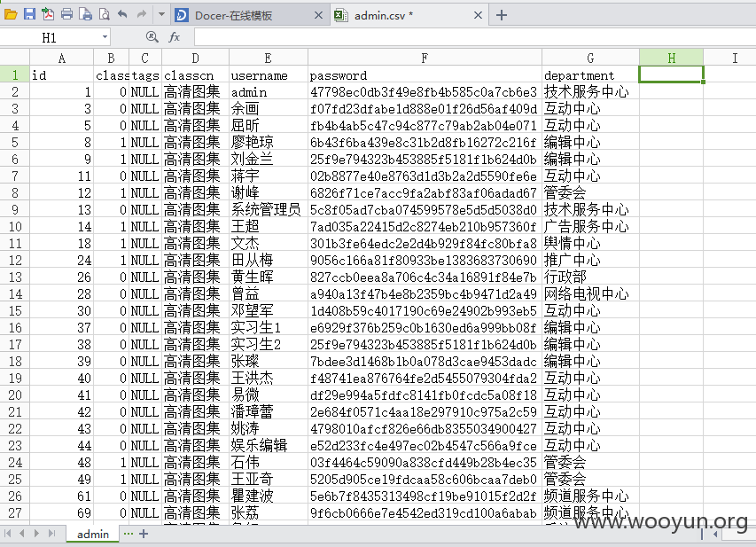Screen dimensions: 756x547
Task: Open a new document tab with plus
Action: pyautogui.click(x=502, y=15)
